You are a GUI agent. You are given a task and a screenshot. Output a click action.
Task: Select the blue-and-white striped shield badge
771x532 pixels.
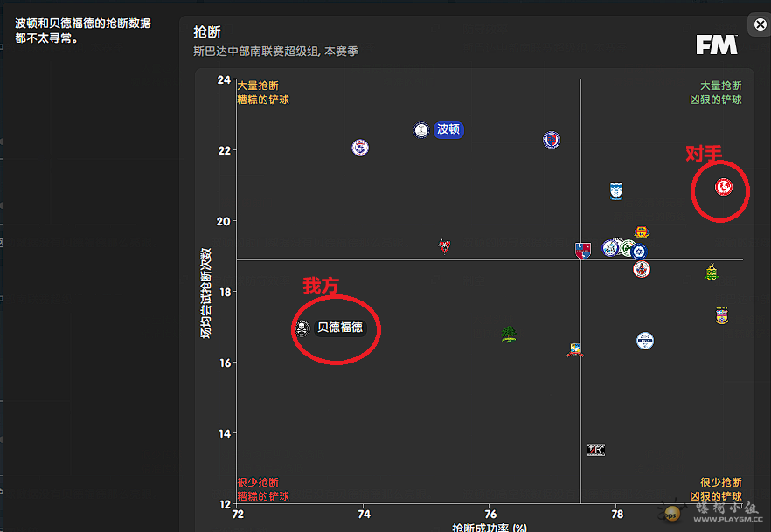pos(616,190)
